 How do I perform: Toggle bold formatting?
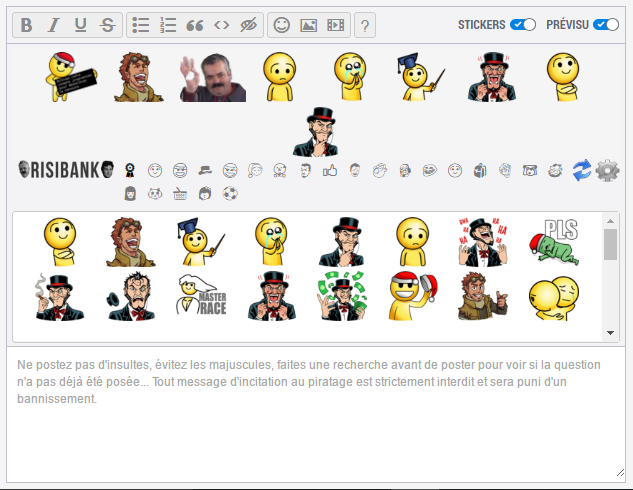[26, 25]
